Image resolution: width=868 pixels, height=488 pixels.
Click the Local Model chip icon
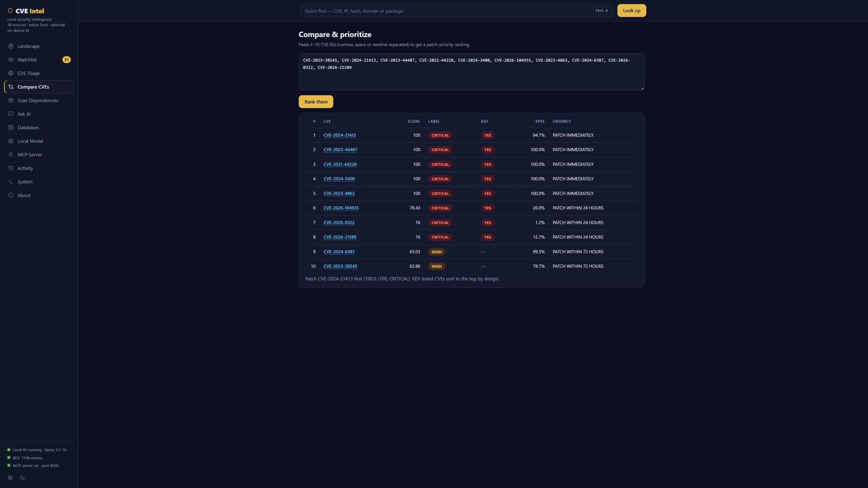click(x=11, y=141)
